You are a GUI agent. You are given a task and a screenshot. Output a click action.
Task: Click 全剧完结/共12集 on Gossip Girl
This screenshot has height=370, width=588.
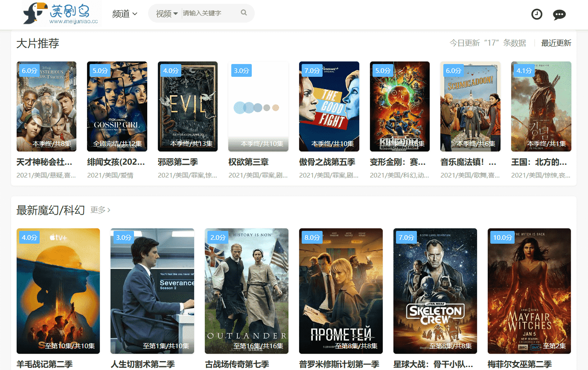pos(117,144)
